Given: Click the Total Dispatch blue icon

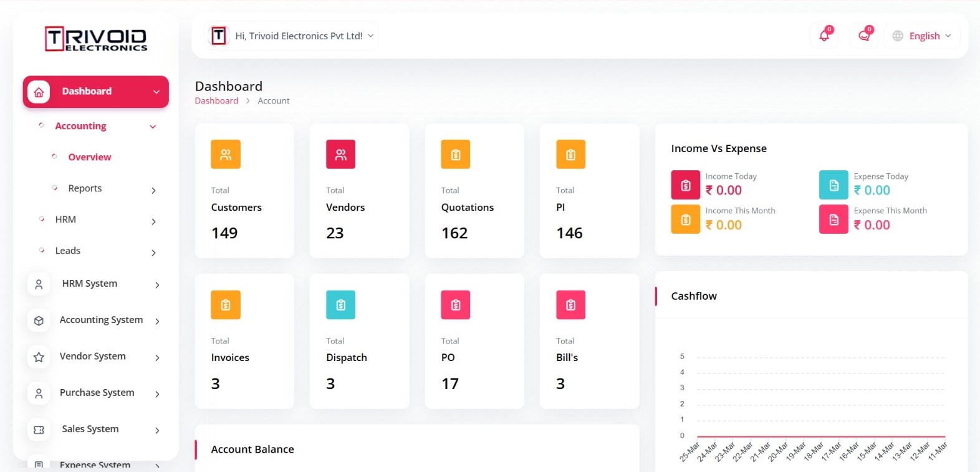Looking at the screenshot, I should (340, 305).
